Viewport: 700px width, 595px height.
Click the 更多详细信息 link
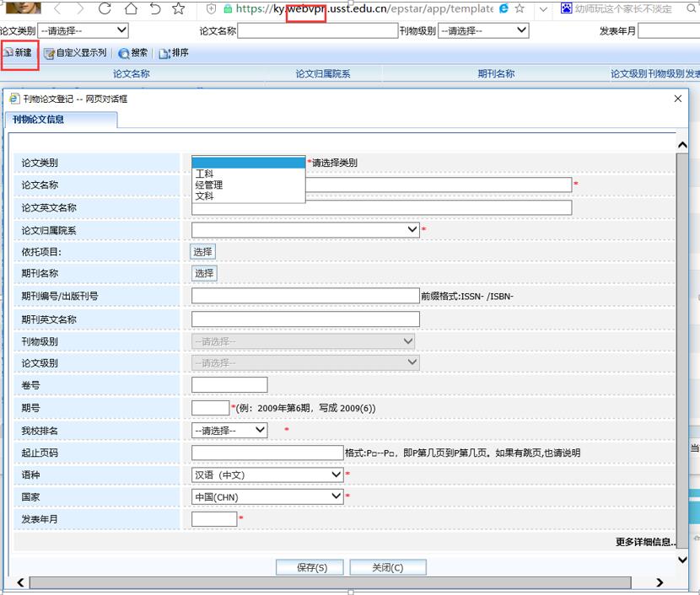point(645,542)
